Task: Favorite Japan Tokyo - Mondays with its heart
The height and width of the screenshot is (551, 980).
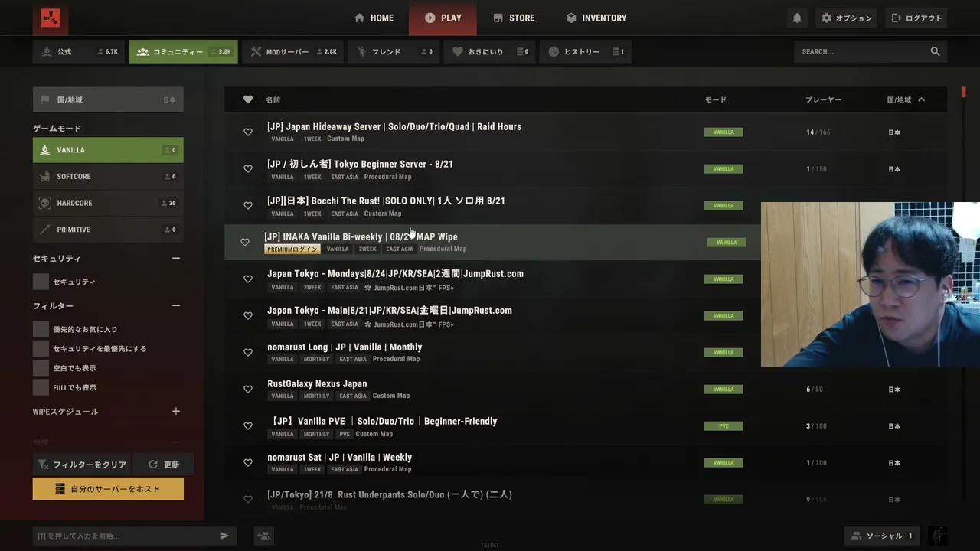Action: [x=248, y=279]
